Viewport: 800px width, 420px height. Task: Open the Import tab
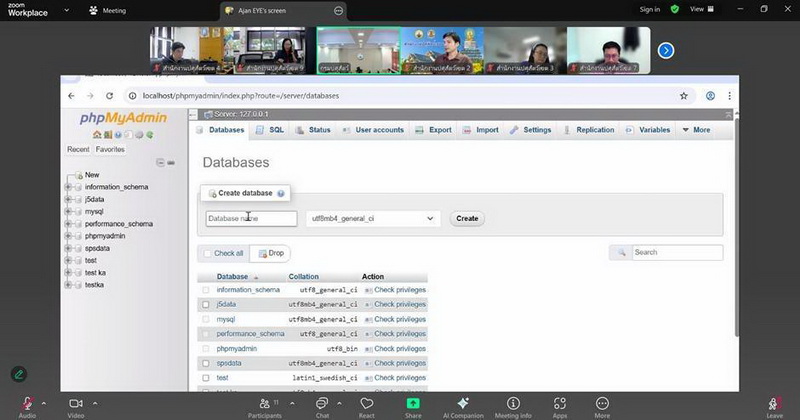point(481,130)
